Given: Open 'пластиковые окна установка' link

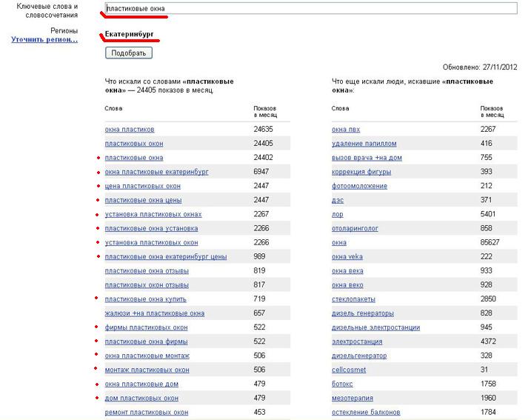Looking at the screenshot, I should coord(151,229).
